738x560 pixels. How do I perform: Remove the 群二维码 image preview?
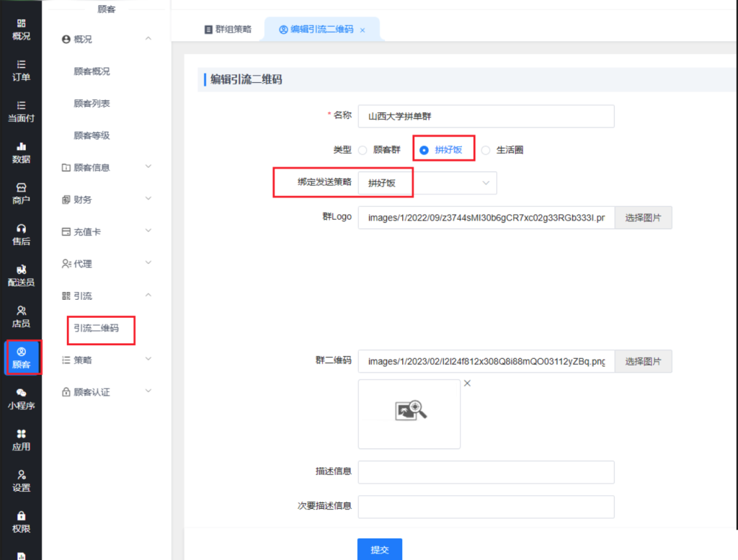click(x=467, y=383)
